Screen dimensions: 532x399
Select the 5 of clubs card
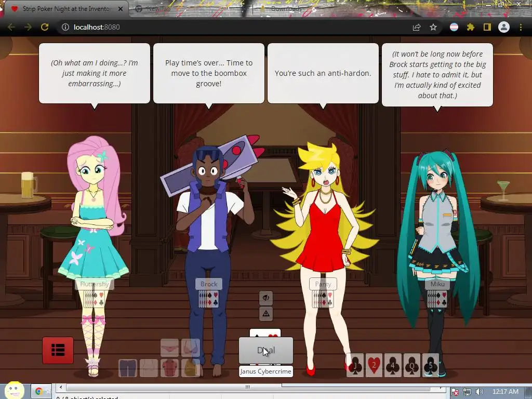point(431,365)
